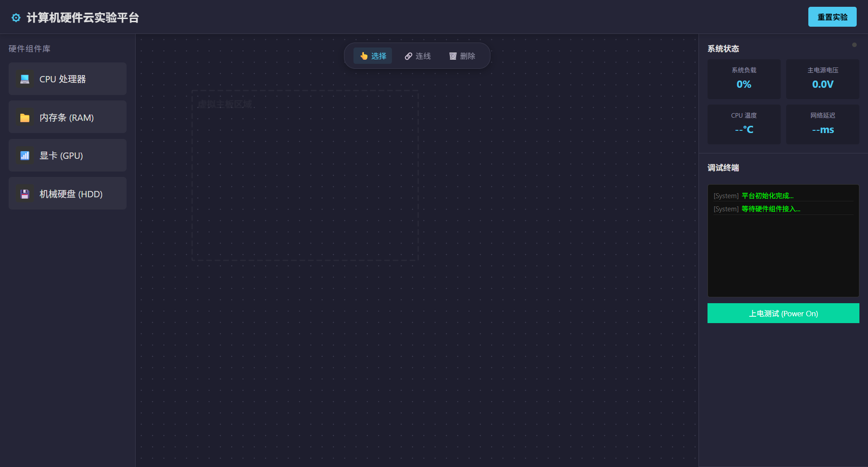
Task: Start 上电测试 Power On test
Action: coord(783,313)
